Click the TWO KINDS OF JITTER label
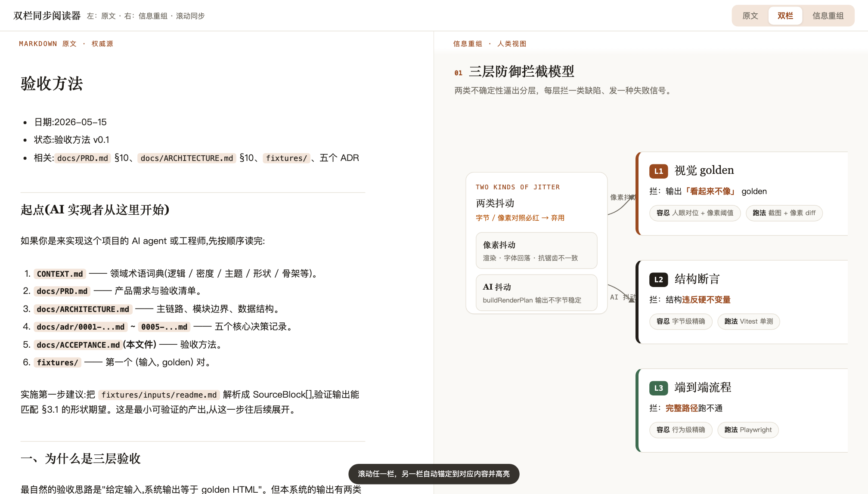Screen dimensions: 868x494 (518, 187)
